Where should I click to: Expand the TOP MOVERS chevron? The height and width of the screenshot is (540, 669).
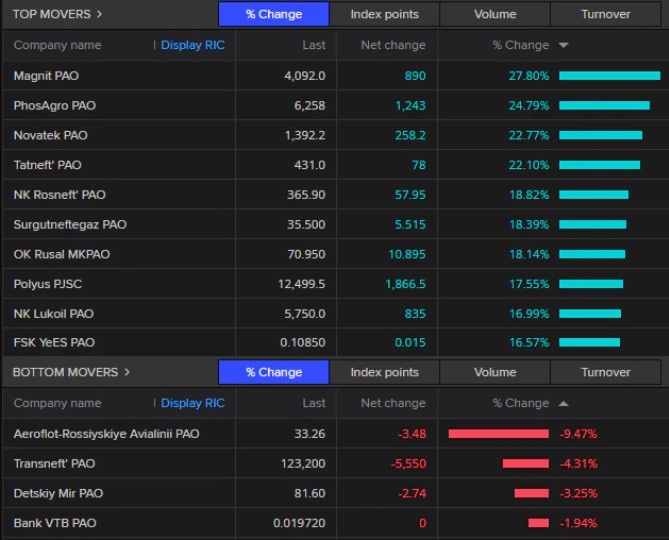coord(99,14)
